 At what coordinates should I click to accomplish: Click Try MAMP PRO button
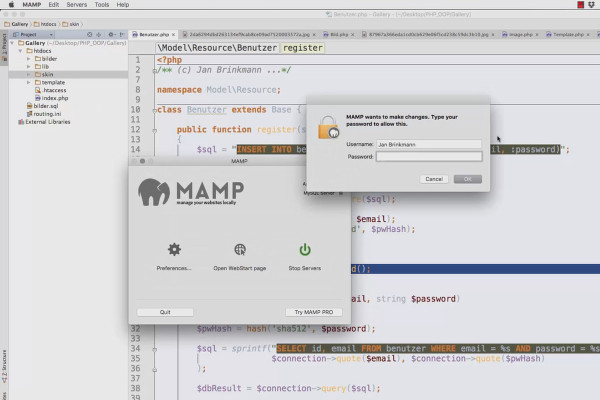pyautogui.click(x=314, y=312)
